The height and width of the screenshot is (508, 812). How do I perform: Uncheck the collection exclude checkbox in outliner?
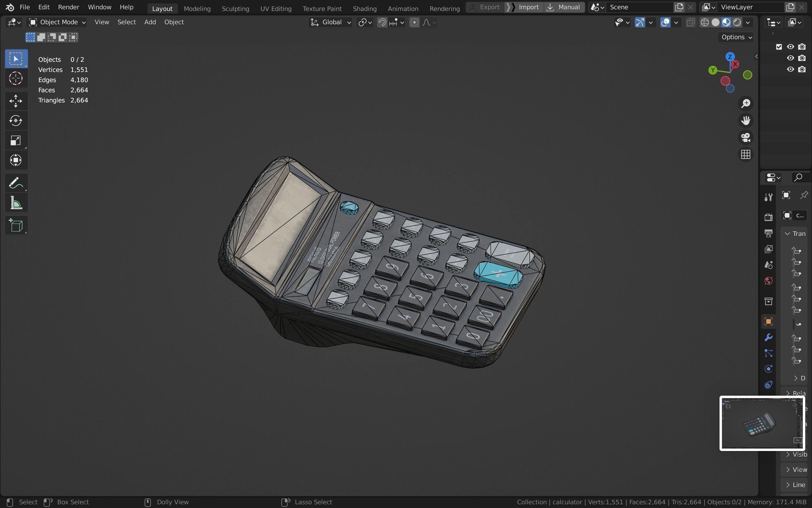(x=779, y=47)
